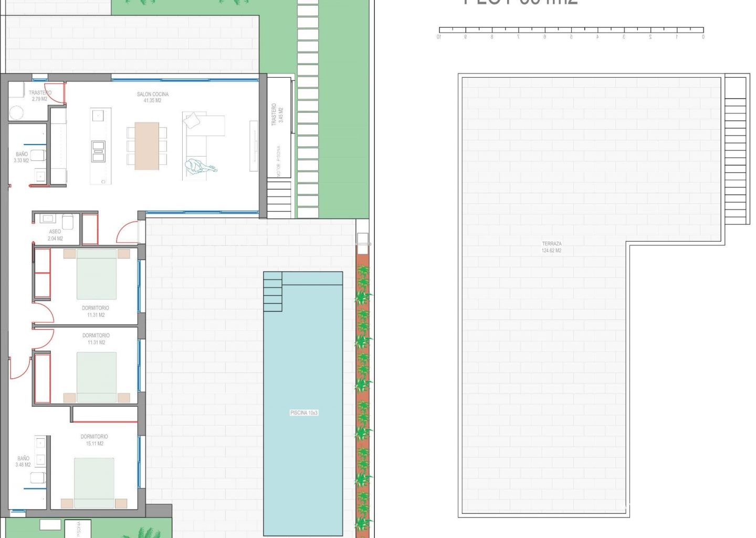The width and height of the screenshot is (756, 538).
Task: Select the ASEO 2.04 M2 label
Action: [x=55, y=235]
